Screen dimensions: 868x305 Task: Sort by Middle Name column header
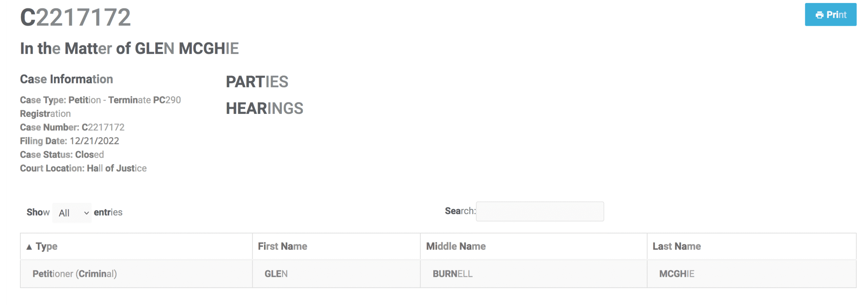click(x=533, y=246)
